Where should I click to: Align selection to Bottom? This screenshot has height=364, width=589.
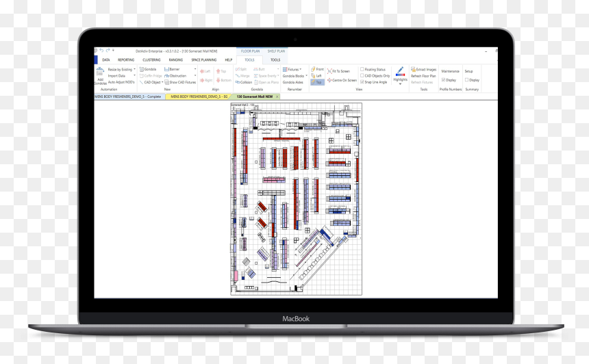click(x=223, y=80)
